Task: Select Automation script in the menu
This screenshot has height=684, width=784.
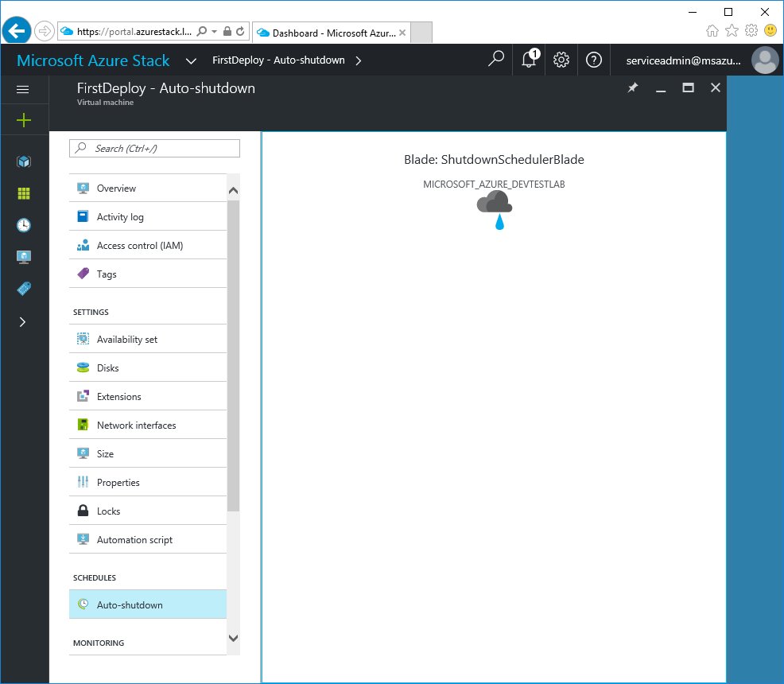Action: pos(133,539)
